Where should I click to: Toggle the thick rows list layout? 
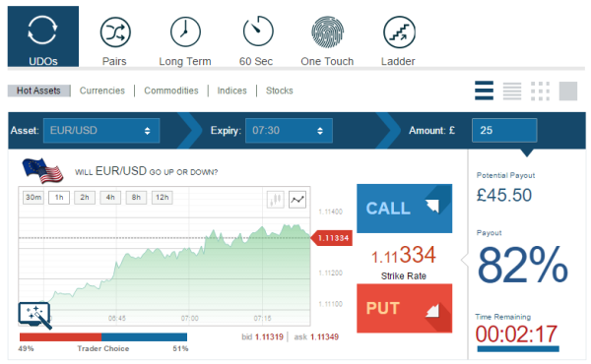click(x=484, y=91)
